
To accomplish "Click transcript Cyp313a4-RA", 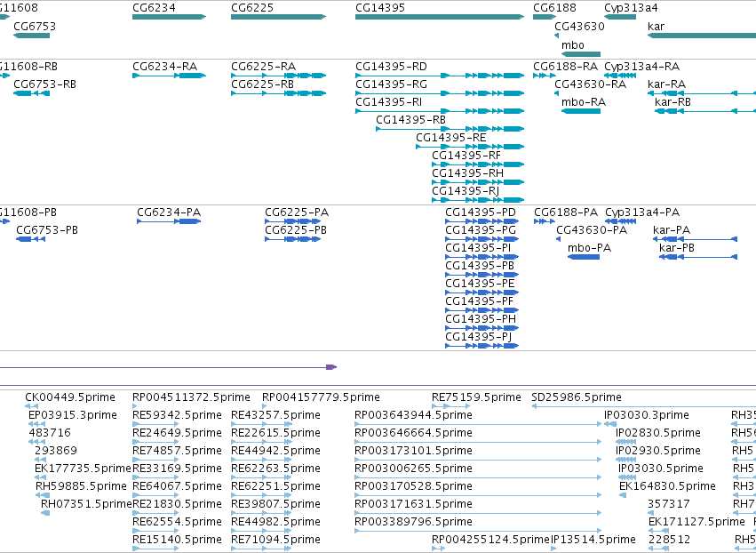I will tap(641, 66).
